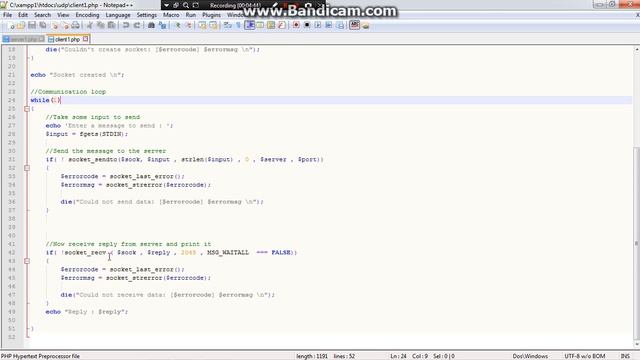Image resolution: width=640 pixels, height=360 pixels.
Task: Click the vertical scrollbar up arrow
Action: [636, 50]
